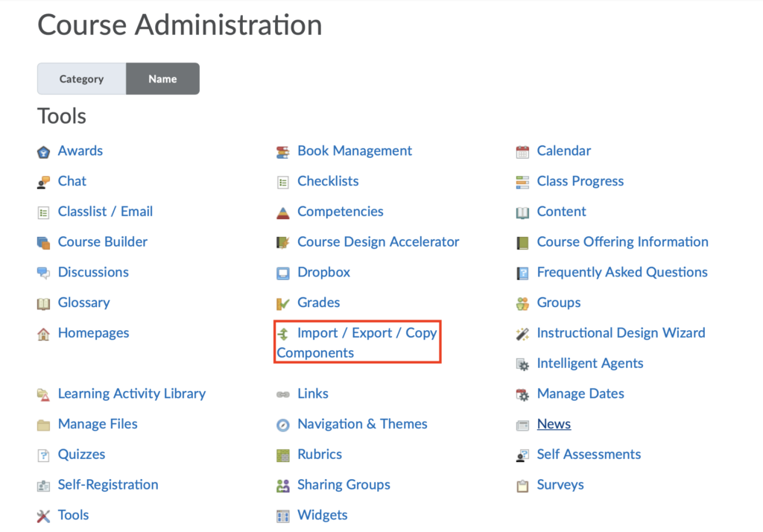Click the Grades checkmark icon

[x=282, y=304]
